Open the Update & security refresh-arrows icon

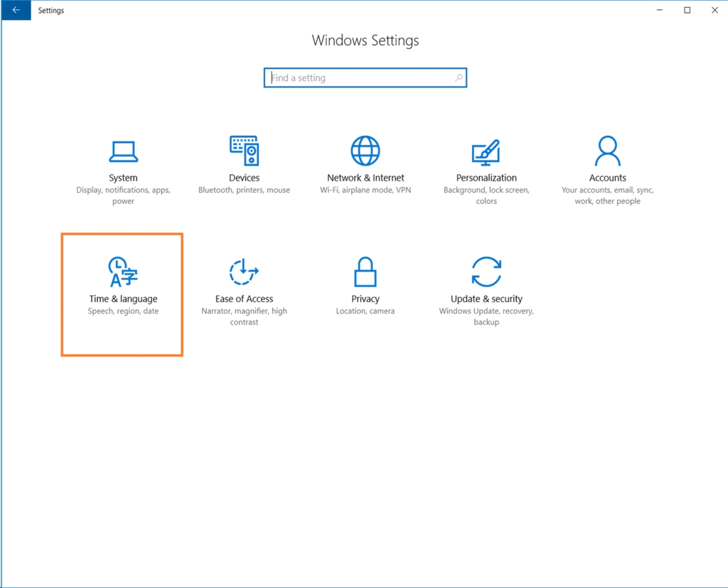click(486, 272)
